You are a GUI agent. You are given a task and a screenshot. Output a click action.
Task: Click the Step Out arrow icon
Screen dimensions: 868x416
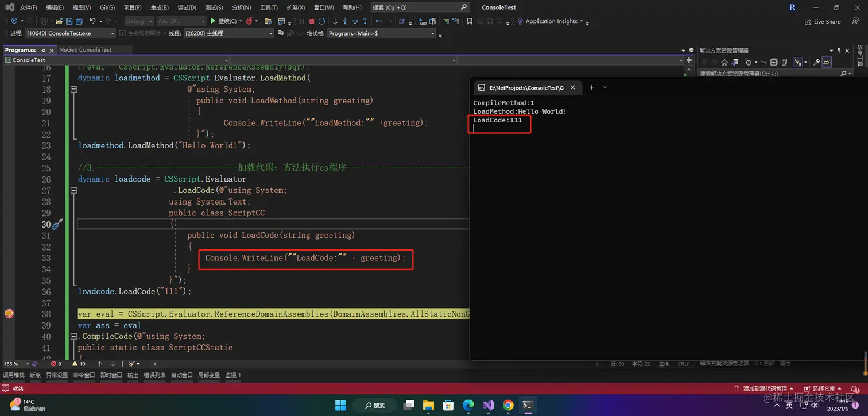[x=365, y=21]
